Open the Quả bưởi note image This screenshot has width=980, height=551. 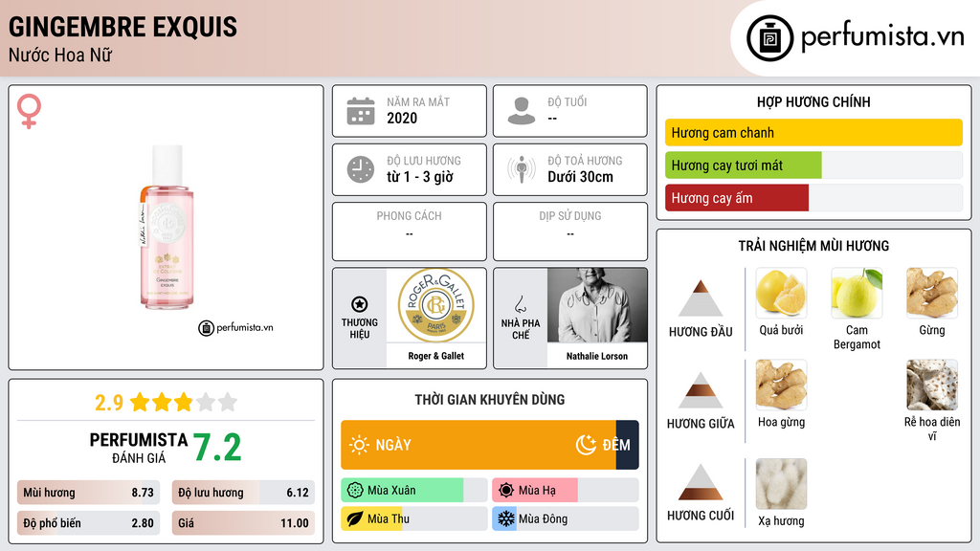tap(781, 293)
